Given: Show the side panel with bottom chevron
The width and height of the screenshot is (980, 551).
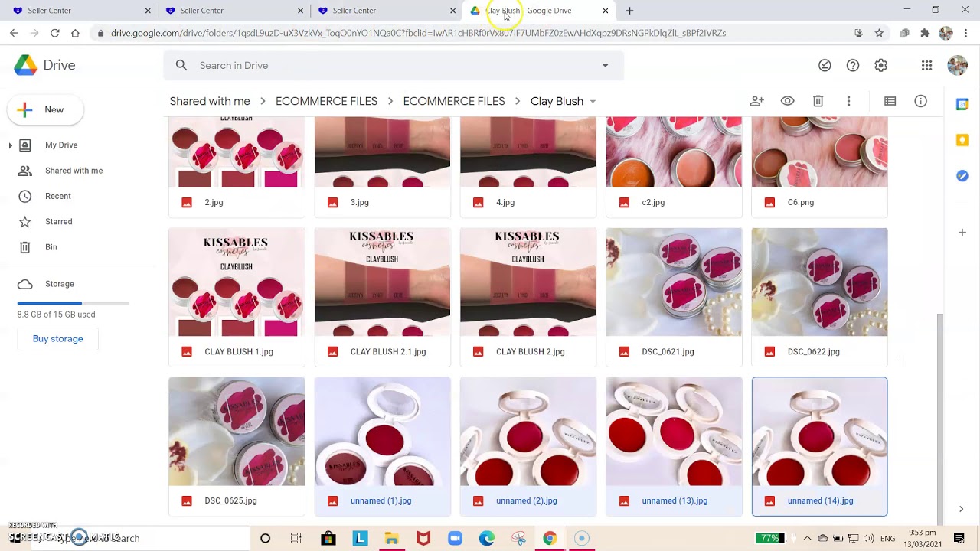Looking at the screenshot, I should pos(962,509).
